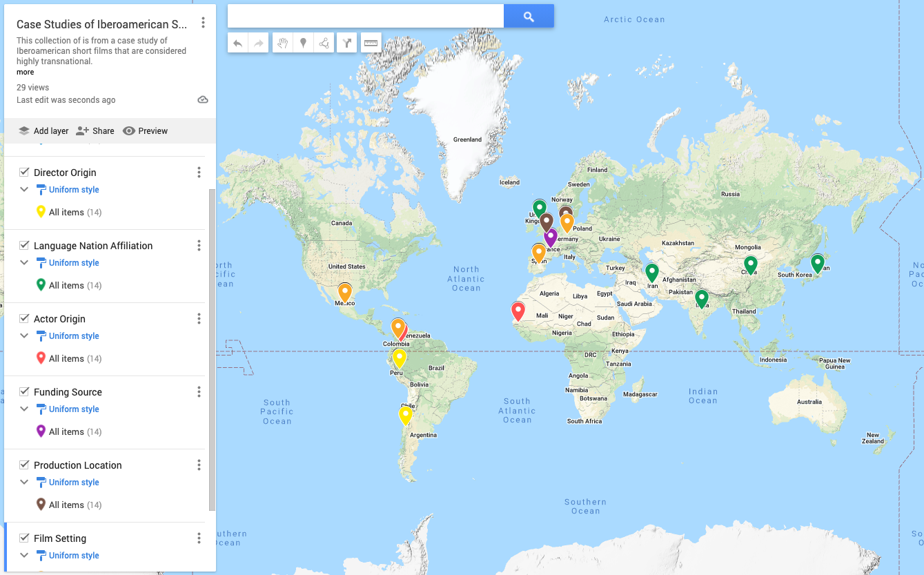
Task: Expand description with the more link
Action: click(26, 72)
